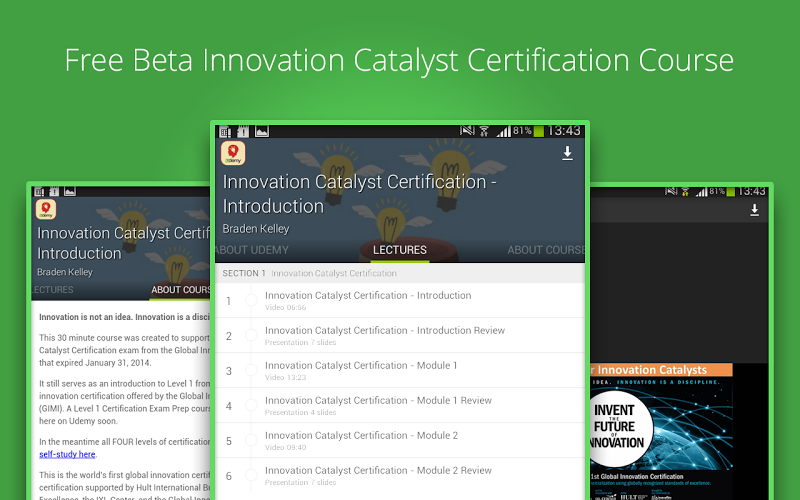Tap instructor name Braden Kelley in center phone
Screen dimensions: 800x500
click(x=256, y=229)
